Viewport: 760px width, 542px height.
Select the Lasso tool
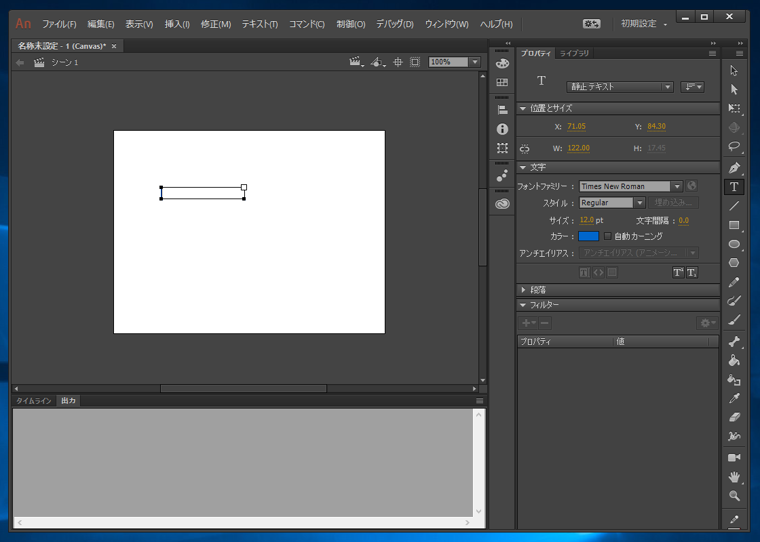734,146
